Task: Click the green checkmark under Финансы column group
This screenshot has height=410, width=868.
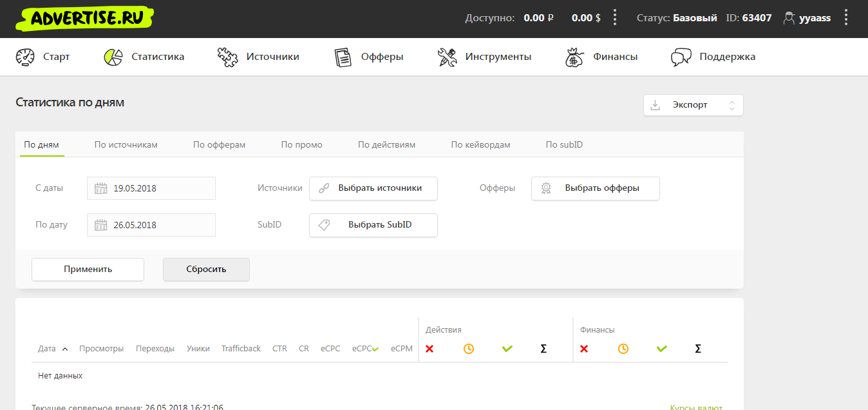Action: point(662,349)
